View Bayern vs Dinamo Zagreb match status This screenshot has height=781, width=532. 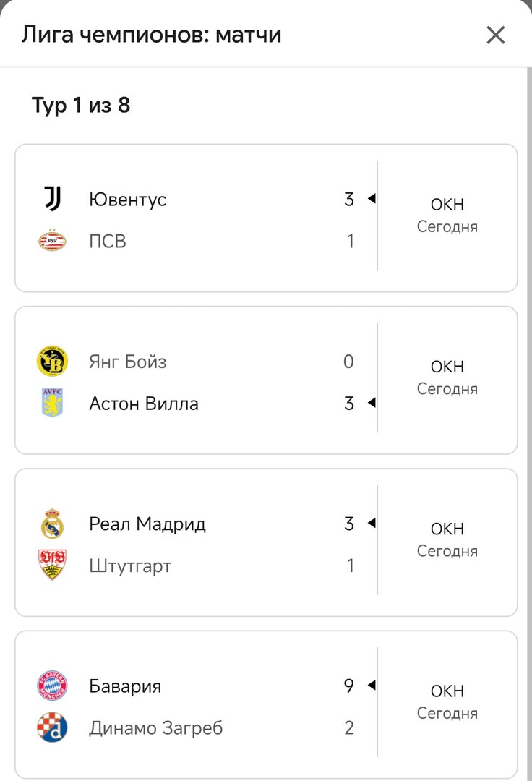point(447,701)
